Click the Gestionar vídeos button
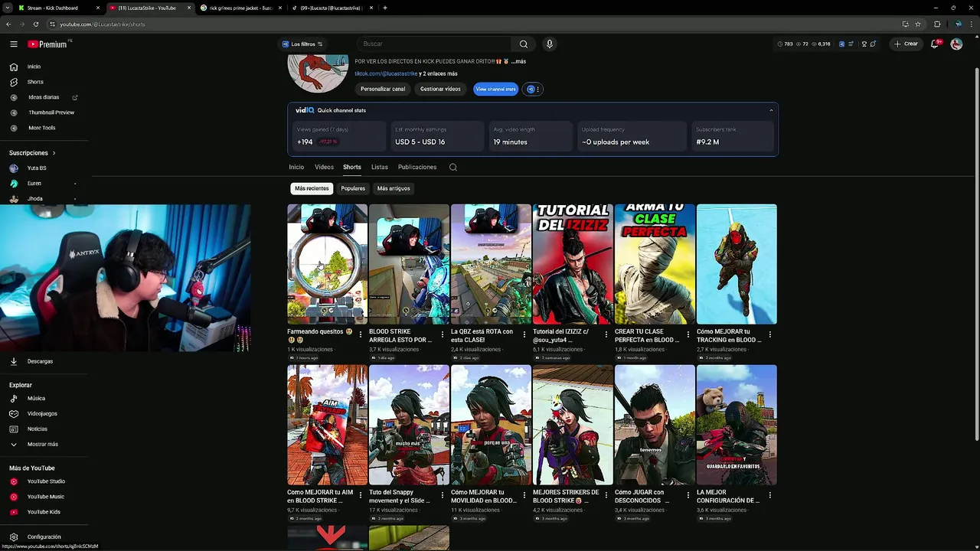 click(x=440, y=89)
